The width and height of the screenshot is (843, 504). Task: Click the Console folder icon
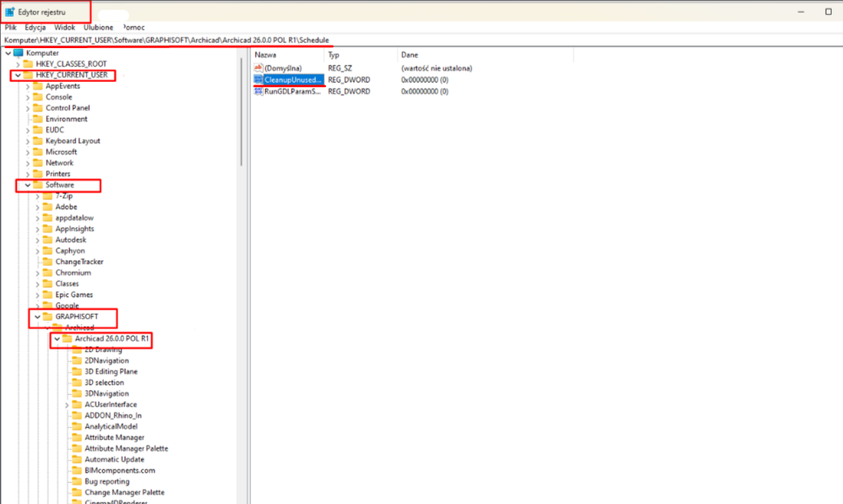point(38,97)
